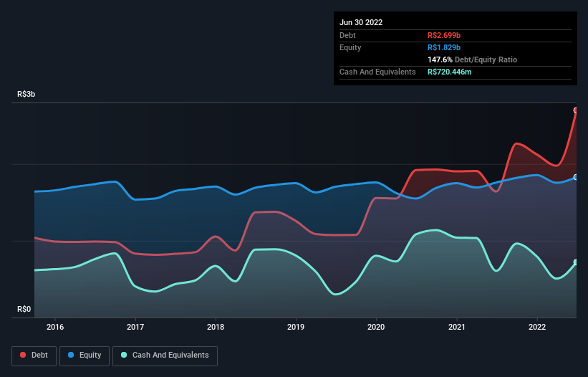Click the teal Cash endpoint marker
Viewport: 588px width, 377px height.
[x=576, y=262]
